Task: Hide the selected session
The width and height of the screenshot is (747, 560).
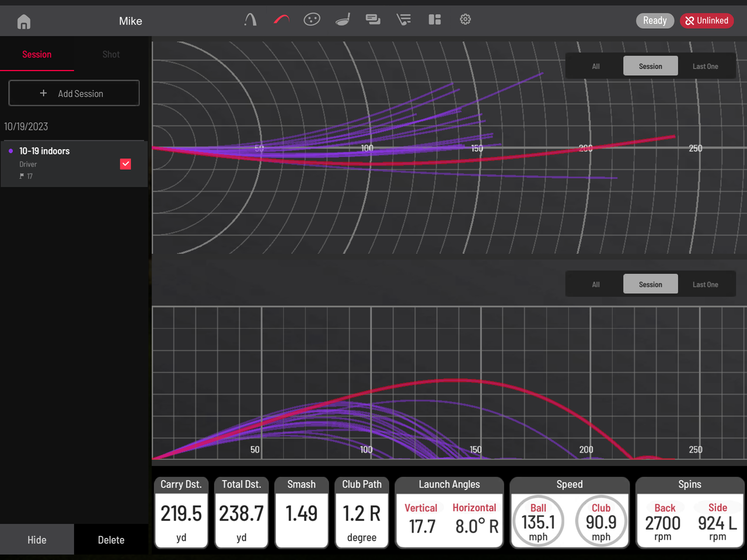Action: point(37,540)
